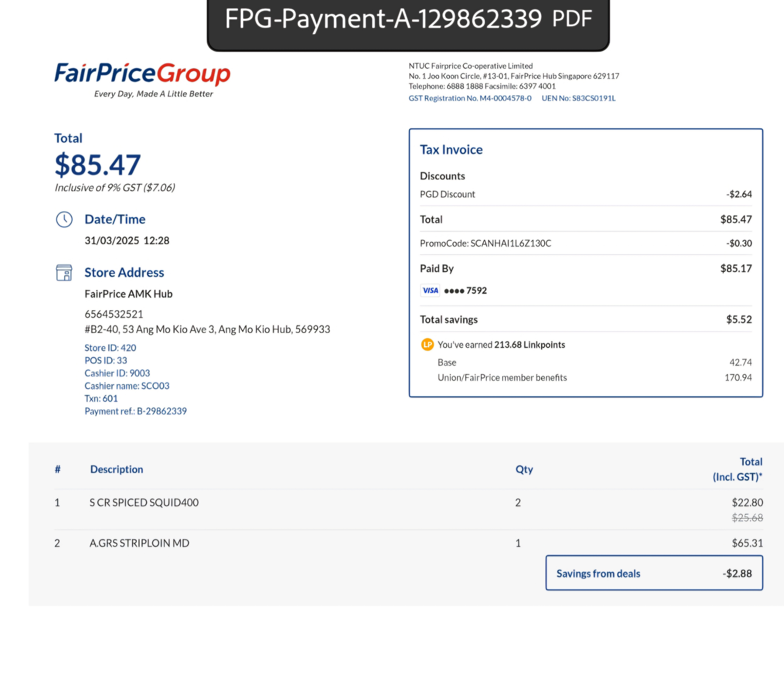This screenshot has width=784, height=679.
Task: Click 'NTUC Fairprice Co-operative Limited'
Action: [x=471, y=66]
